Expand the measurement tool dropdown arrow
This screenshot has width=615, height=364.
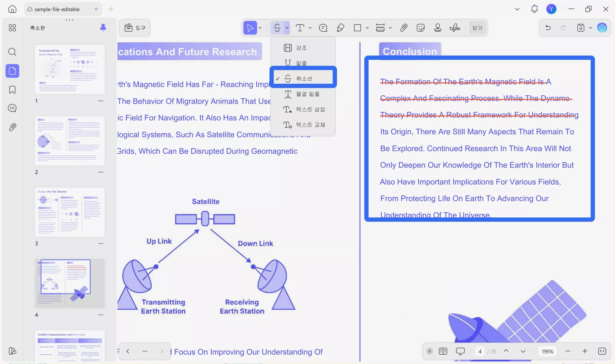pyautogui.click(x=390, y=28)
